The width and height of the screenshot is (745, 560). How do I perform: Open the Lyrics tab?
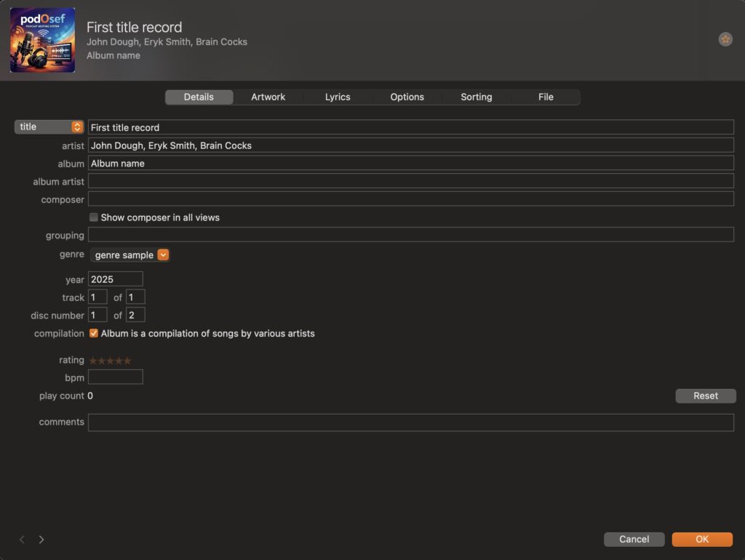tap(338, 97)
